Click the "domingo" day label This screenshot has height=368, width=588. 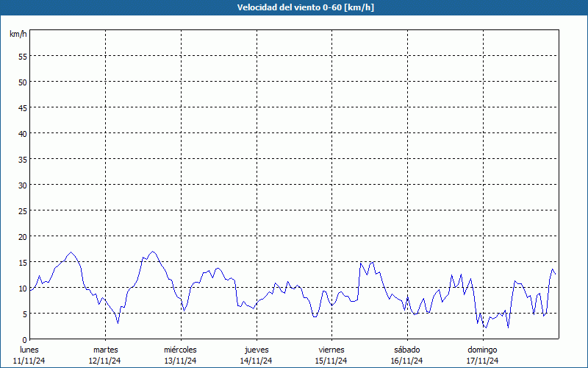(482, 350)
